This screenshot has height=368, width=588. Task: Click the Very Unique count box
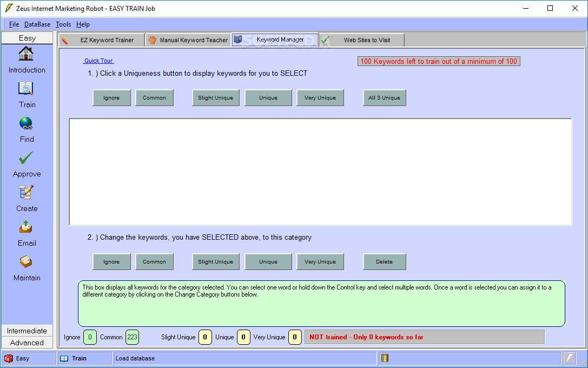[295, 337]
